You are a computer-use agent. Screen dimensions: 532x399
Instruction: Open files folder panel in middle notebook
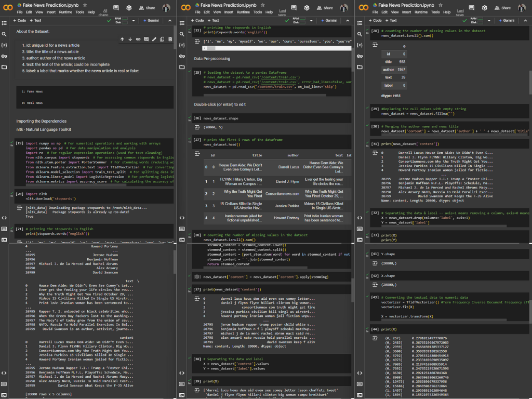pos(182,67)
